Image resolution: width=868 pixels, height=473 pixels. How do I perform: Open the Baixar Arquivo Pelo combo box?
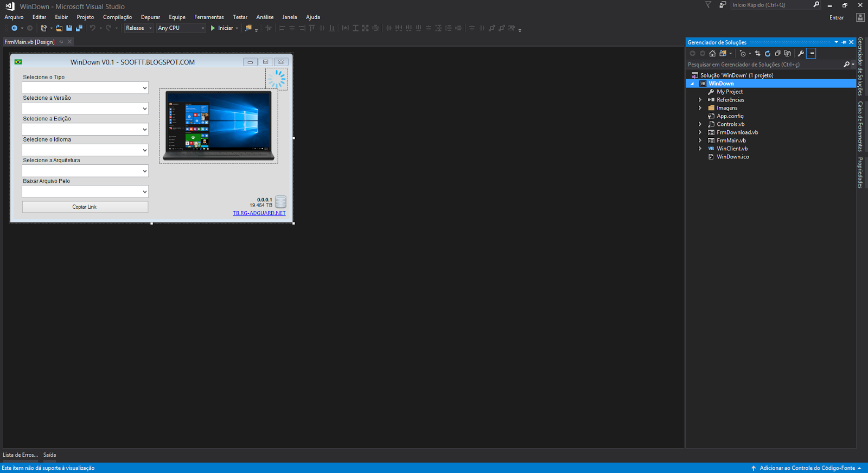click(85, 191)
